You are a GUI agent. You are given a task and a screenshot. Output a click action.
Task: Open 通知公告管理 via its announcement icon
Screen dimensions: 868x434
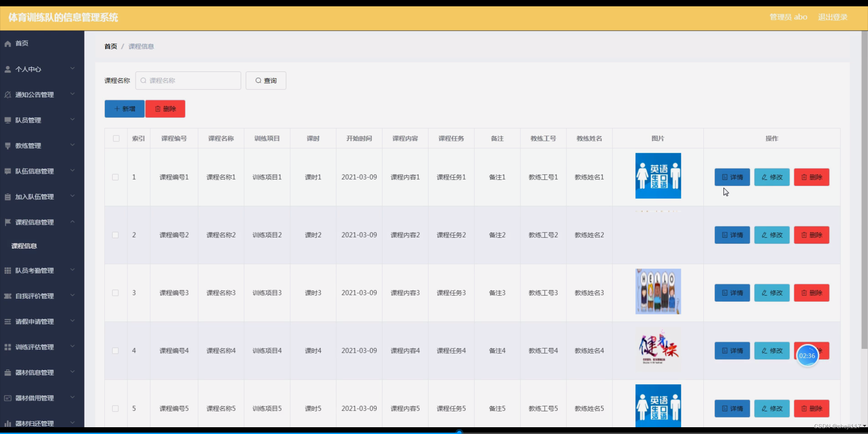coord(7,94)
